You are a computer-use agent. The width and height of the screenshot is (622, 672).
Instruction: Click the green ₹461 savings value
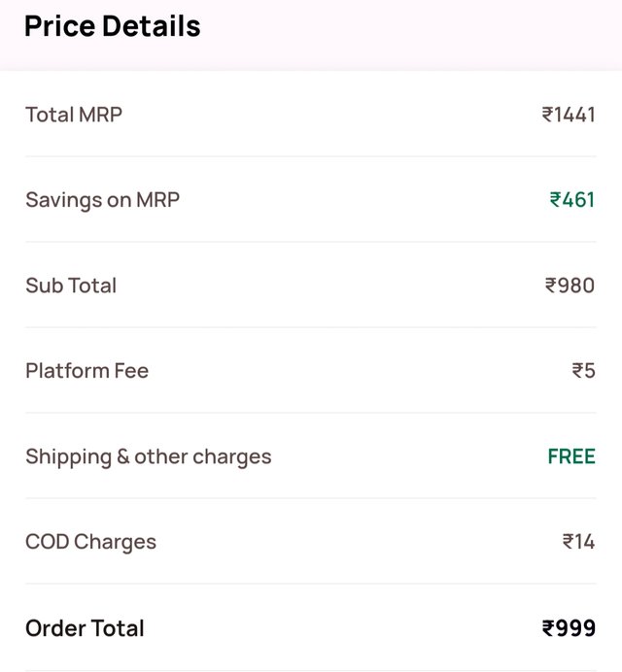pos(572,200)
